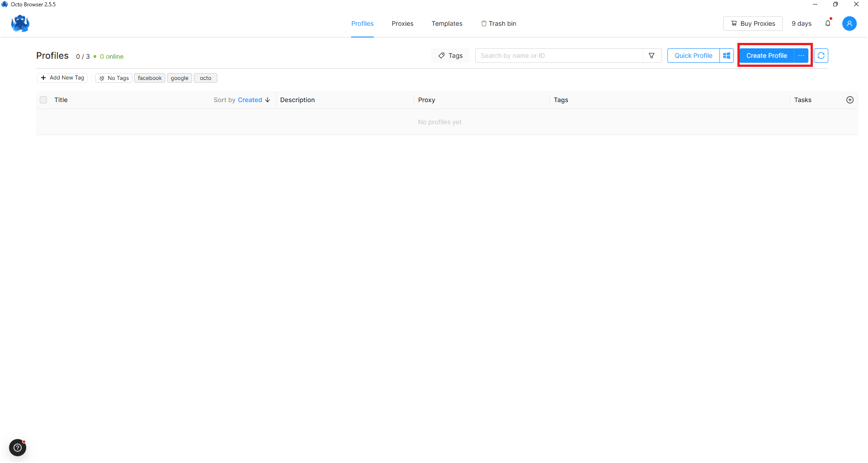Open the help bubble in bottom corner
Screen dimensions: 868x463
click(x=17, y=448)
